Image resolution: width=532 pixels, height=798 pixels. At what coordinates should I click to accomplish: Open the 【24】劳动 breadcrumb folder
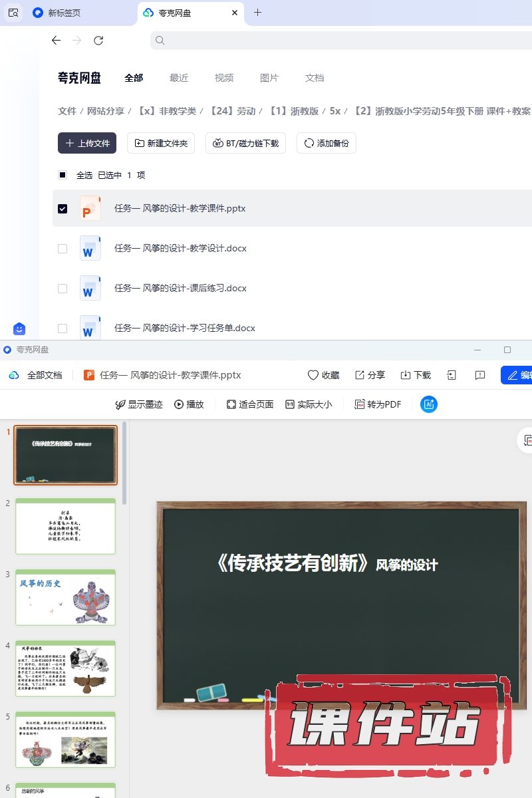point(232,111)
